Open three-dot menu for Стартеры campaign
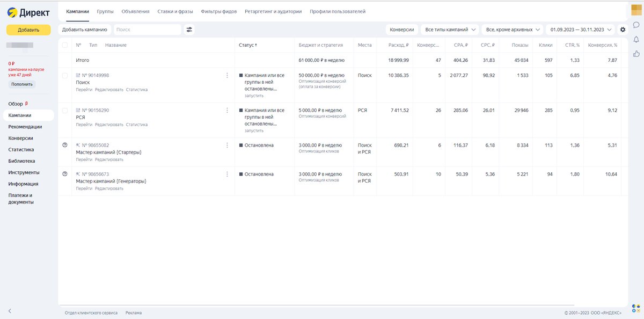The width and height of the screenshot is (644, 319). (227, 145)
